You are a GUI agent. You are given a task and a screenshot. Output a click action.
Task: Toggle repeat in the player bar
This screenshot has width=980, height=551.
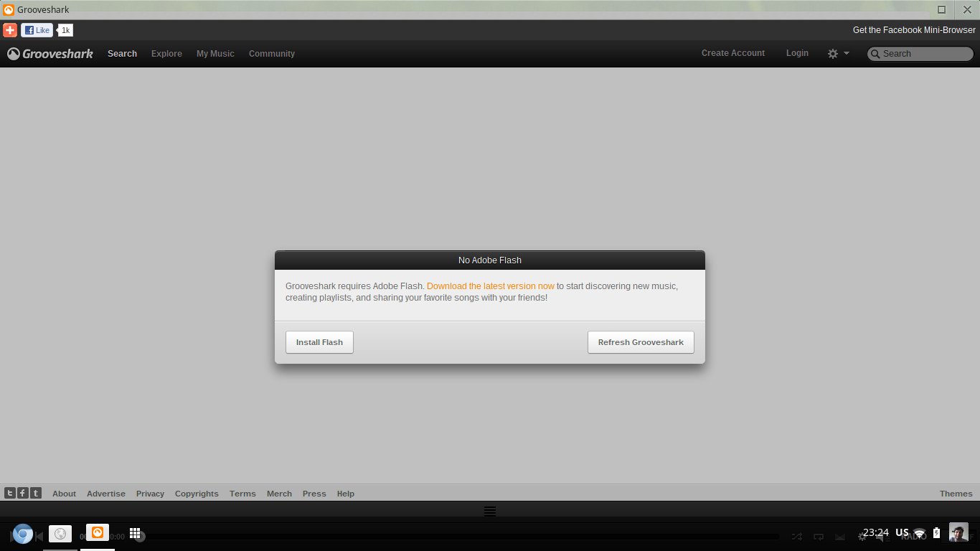(819, 537)
